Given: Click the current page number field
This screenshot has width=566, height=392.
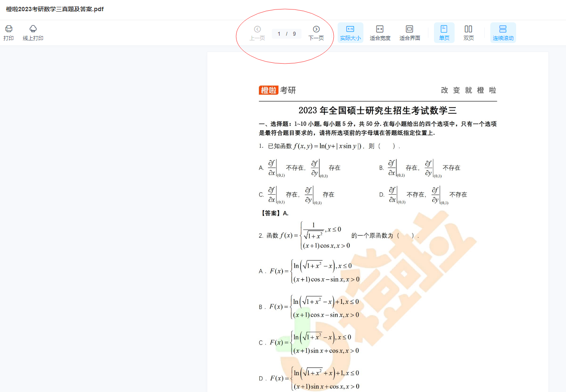Looking at the screenshot, I should (280, 34).
